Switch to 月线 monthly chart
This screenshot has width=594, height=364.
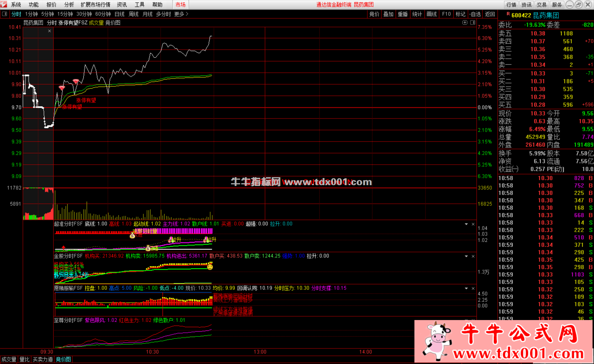coord(148,14)
